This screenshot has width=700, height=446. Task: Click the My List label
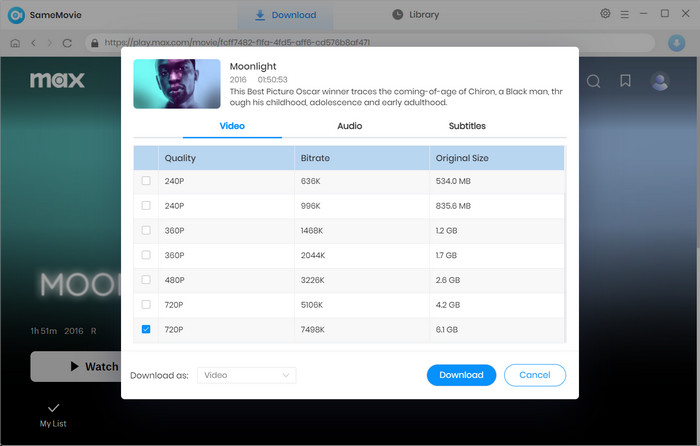click(53, 424)
